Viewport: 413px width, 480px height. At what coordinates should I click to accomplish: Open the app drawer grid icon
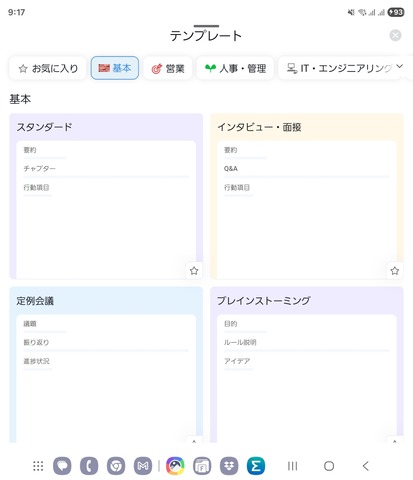coord(38,466)
